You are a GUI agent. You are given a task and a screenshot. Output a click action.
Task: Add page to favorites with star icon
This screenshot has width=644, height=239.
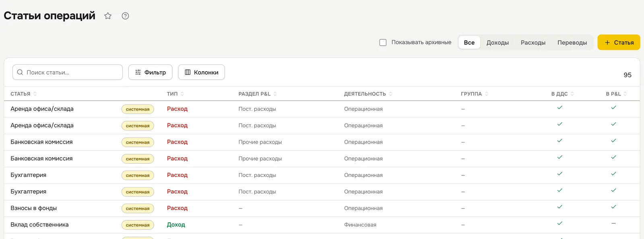[108, 16]
